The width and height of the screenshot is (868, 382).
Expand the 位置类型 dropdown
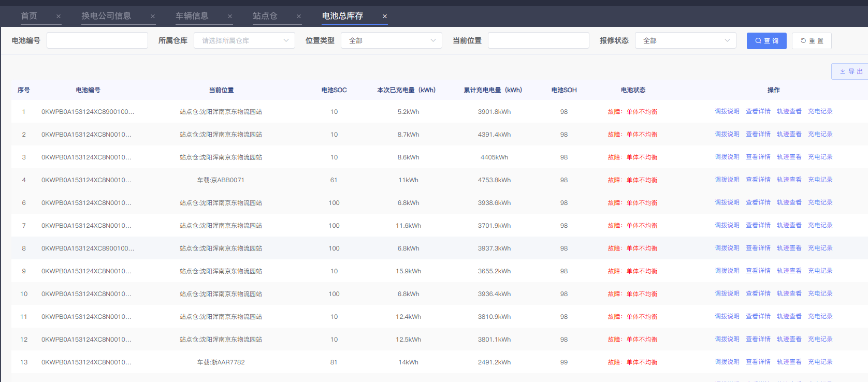392,40
